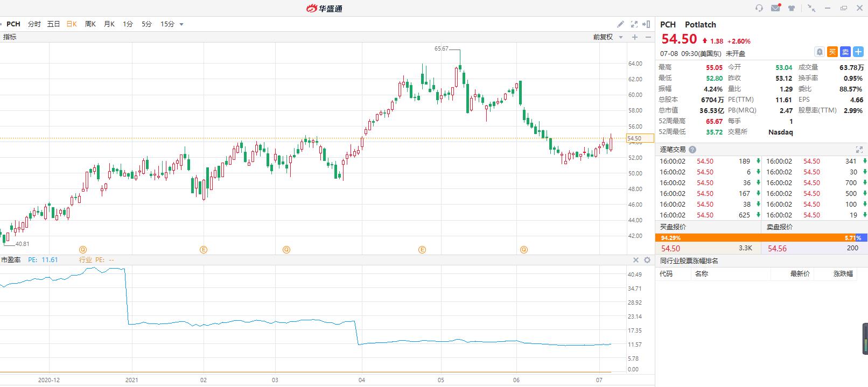Open the 前复权 adjustment dropdown

point(608,37)
